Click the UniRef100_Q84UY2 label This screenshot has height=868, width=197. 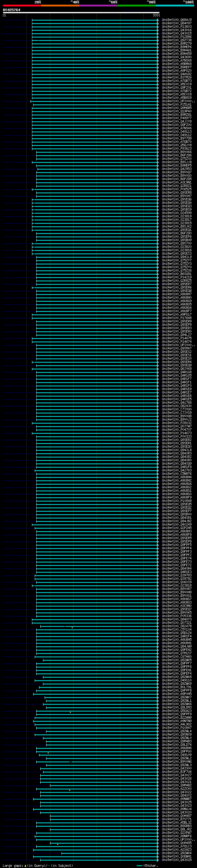tap(177, 795)
